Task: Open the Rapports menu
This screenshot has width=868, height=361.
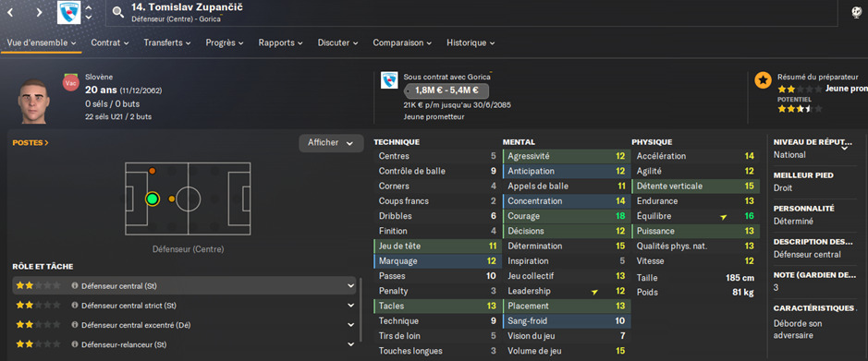Action: coord(281,42)
